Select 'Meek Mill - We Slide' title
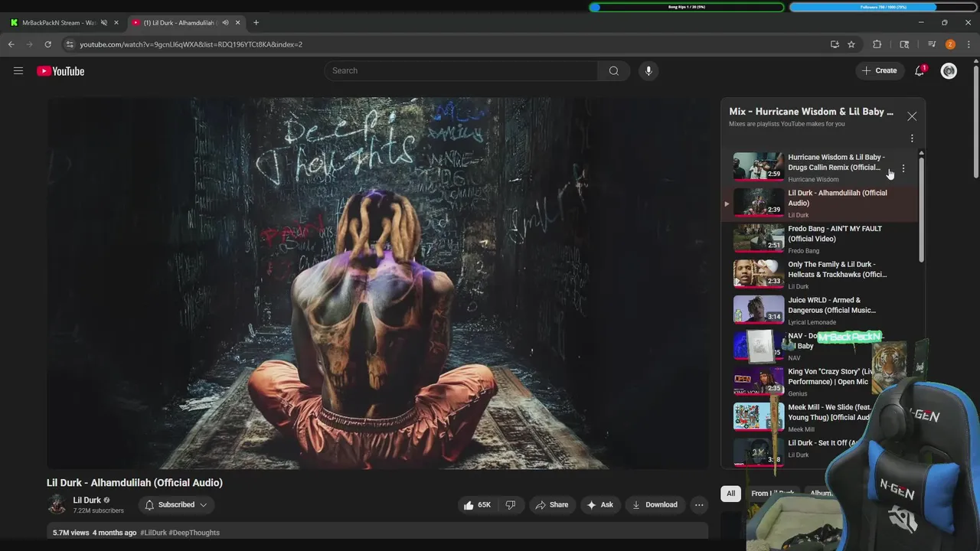The width and height of the screenshot is (980, 551). (x=830, y=412)
